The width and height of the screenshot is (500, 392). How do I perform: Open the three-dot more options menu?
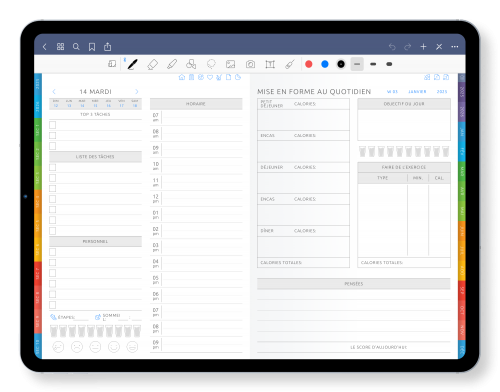tap(455, 47)
